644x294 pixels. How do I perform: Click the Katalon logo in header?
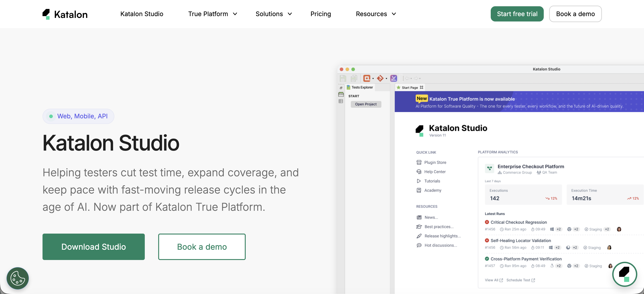point(65,14)
